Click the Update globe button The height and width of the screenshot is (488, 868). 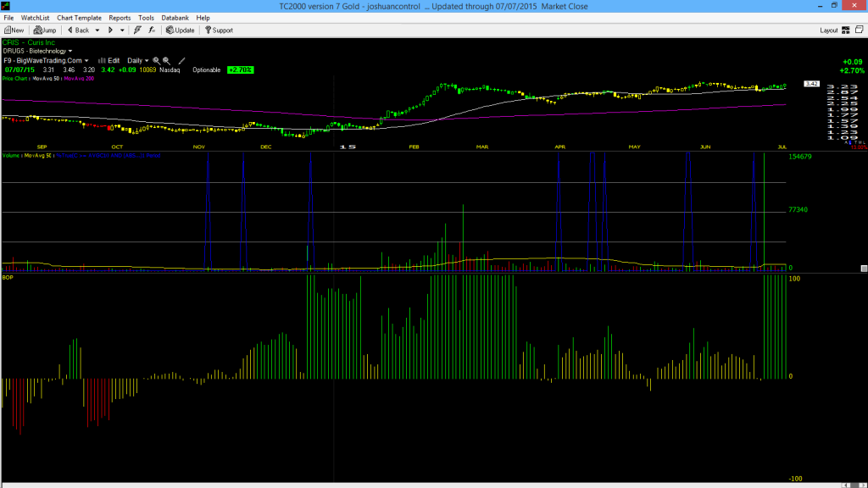click(x=180, y=30)
